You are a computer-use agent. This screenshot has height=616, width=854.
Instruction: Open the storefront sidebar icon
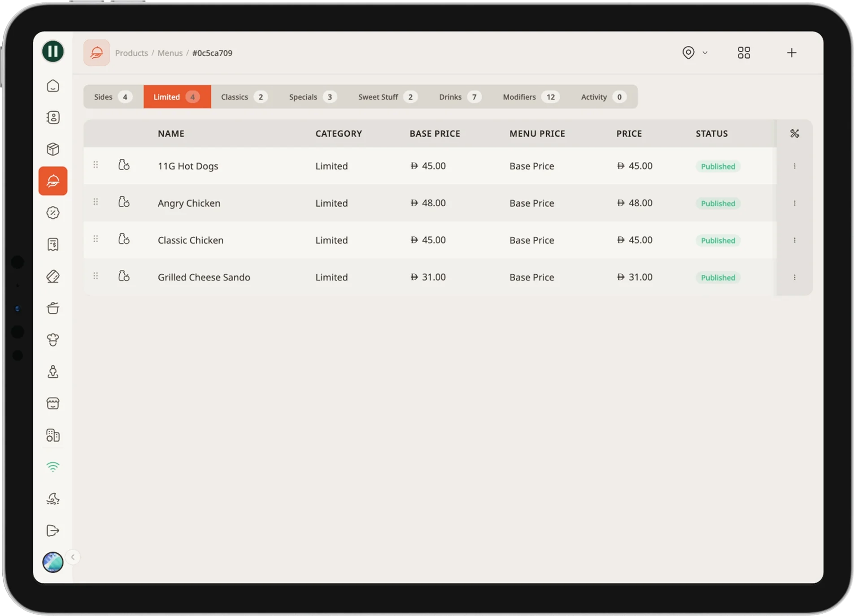click(53, 403)
